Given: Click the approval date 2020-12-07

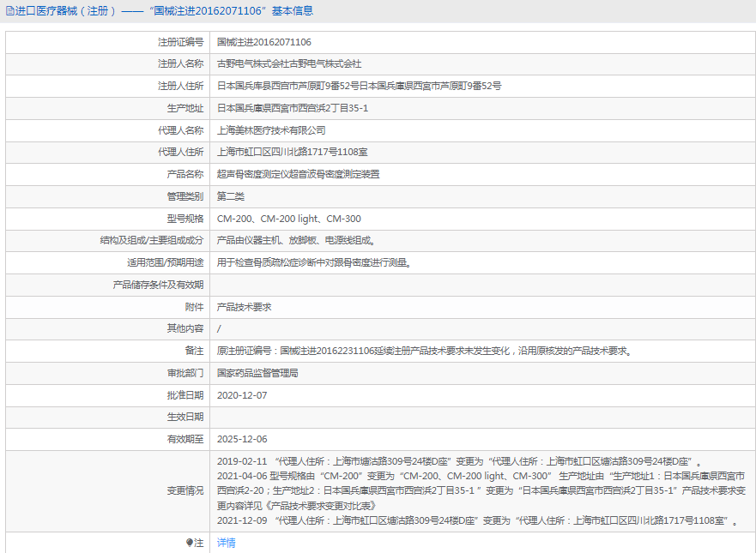Looking at the screenshot, I should pos(242,395).
